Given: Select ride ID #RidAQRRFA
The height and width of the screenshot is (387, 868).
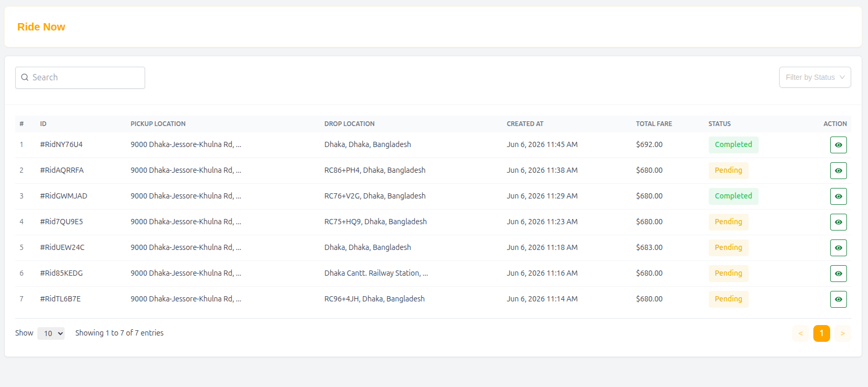Looking at the screenshot, I should coord(62,170).
